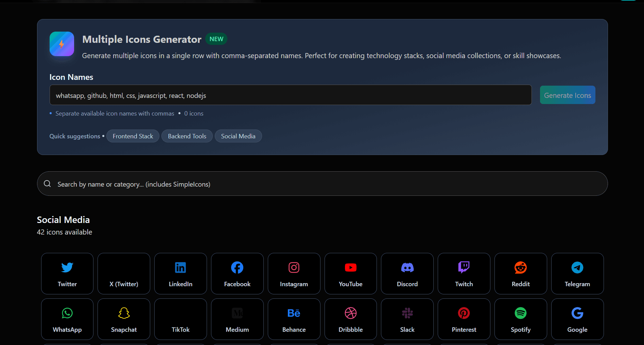
Task: Select the LinkedIn icon tile
Action: [180, 274]
